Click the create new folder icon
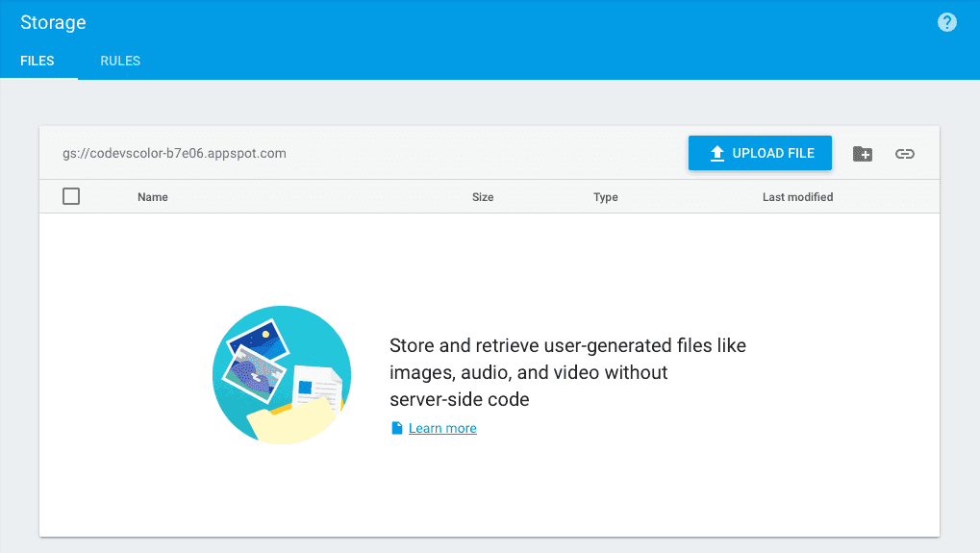 [863, 154]
